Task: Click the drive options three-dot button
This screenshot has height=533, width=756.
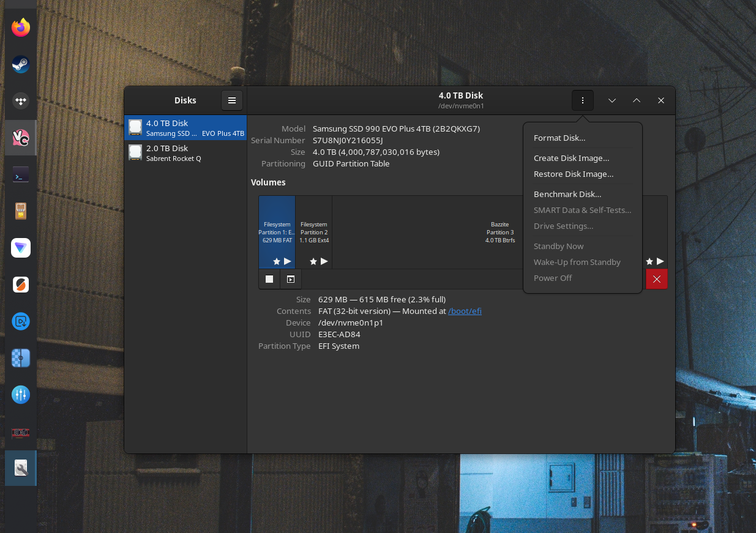Action: [582, 100]
